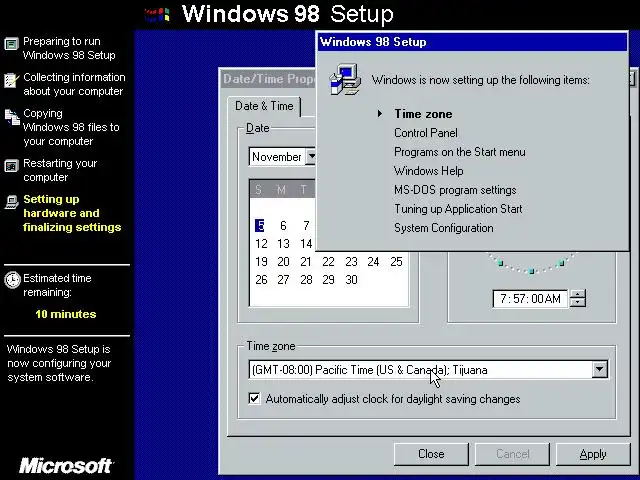Select day 19 in the calendar

coord(261,262)
